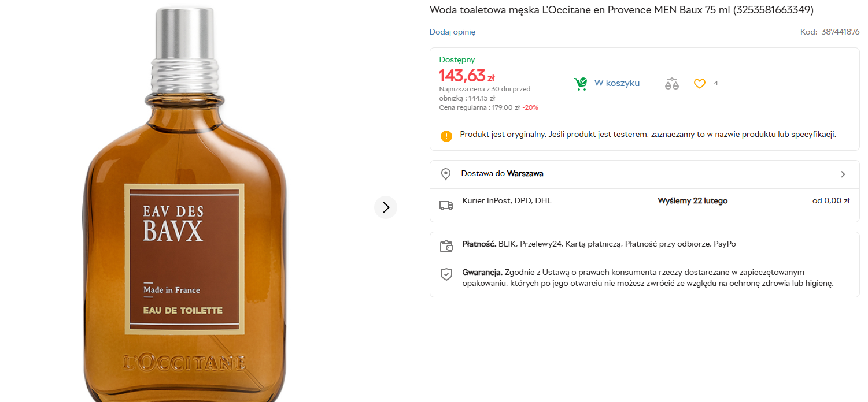
Task: Click the delivery truck icon
Action: (x=446, y=205)
